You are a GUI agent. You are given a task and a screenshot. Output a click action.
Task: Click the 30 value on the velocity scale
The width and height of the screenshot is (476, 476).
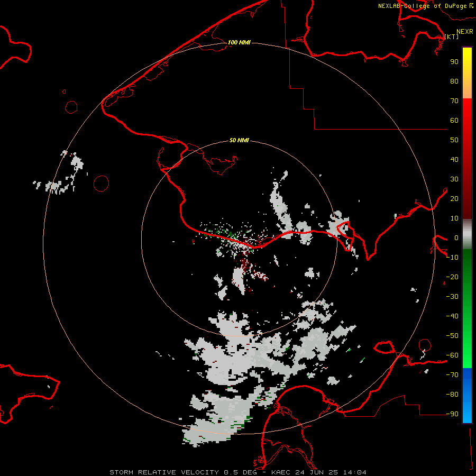pos(454,179)
